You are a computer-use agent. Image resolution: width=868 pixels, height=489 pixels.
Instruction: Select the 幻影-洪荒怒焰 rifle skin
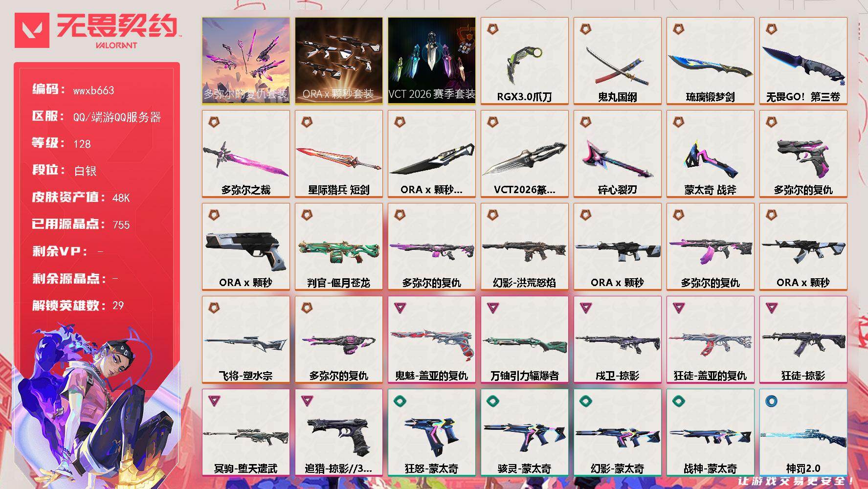tap(524, 246)
